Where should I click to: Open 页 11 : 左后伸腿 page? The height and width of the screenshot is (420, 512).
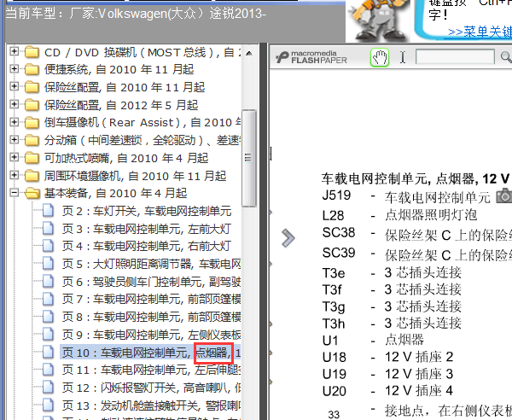pos(151,370)
